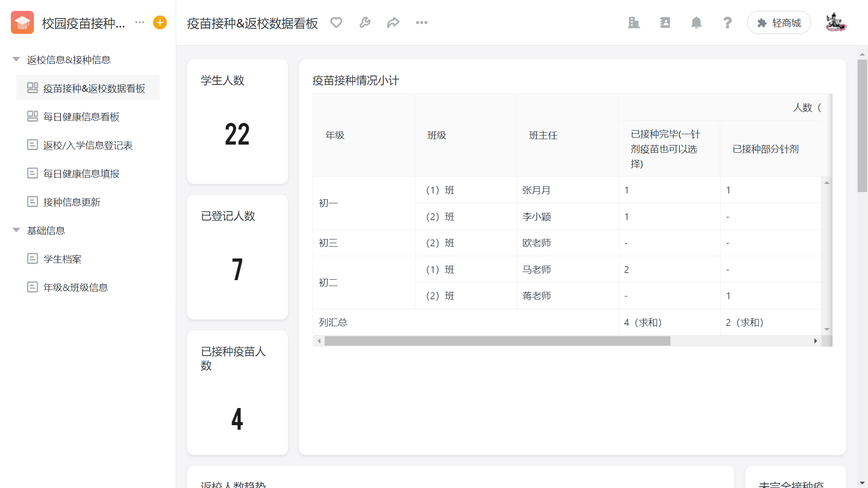Open app menu dots beside 校园疫苗接种
Image resolution: width=868 pixels, height=488 pixels.
click(x=140, y=23)
